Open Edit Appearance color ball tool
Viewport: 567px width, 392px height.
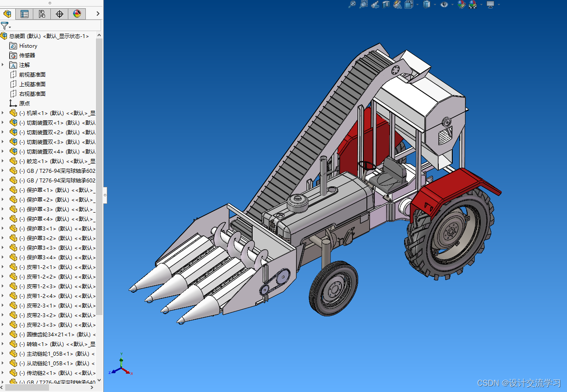461,4
